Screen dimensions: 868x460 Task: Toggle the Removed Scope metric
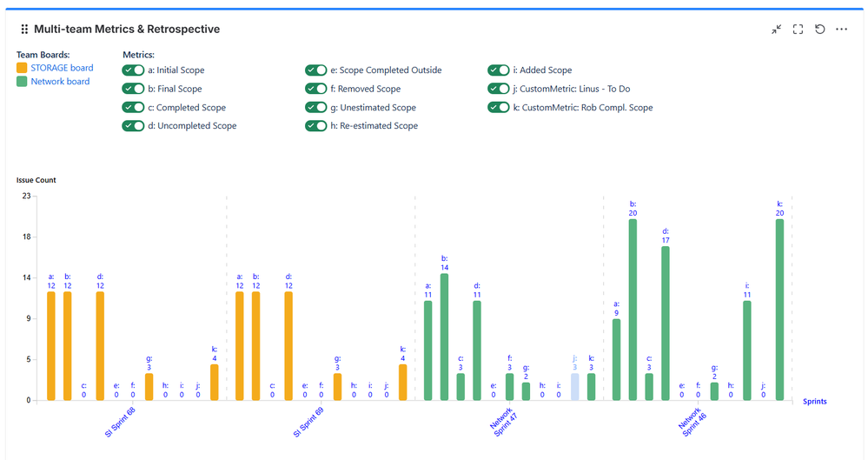pos(316,89)
